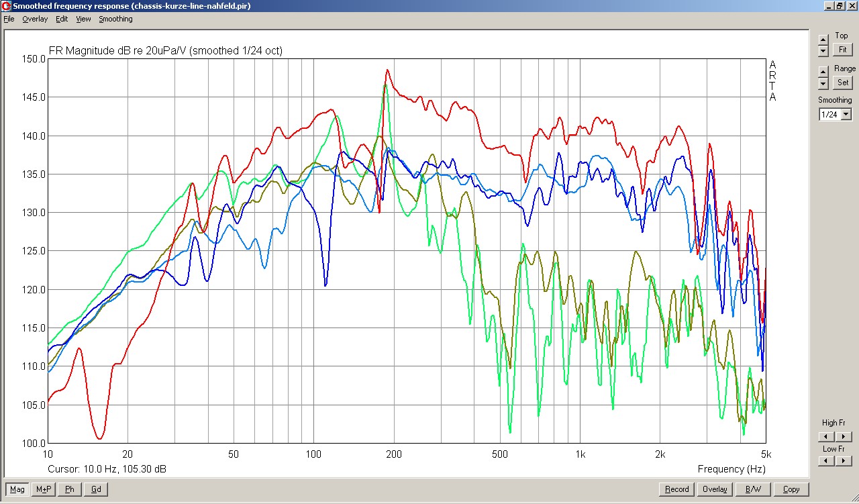This screenshot has height=504, width=859.
Task: Click the red curve peak near 200 Hz
Action: click(387, 70)
